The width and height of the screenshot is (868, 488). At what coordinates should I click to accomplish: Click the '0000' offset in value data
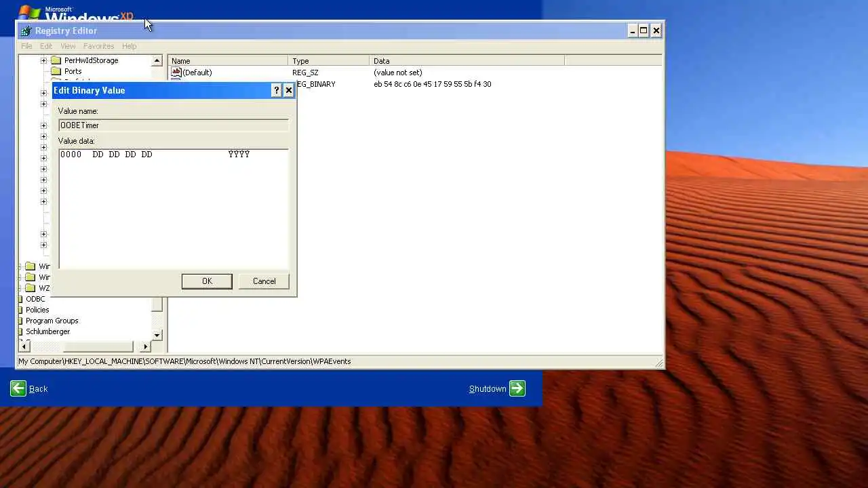point(71,155)
